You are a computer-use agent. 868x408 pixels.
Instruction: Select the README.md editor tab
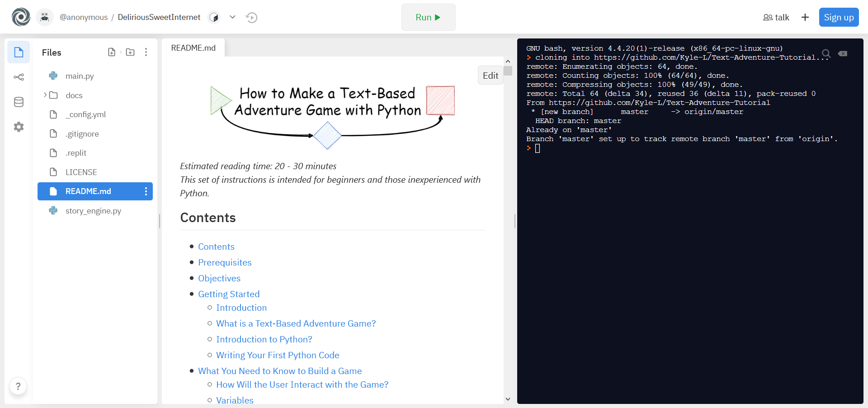tap(193, 48)
